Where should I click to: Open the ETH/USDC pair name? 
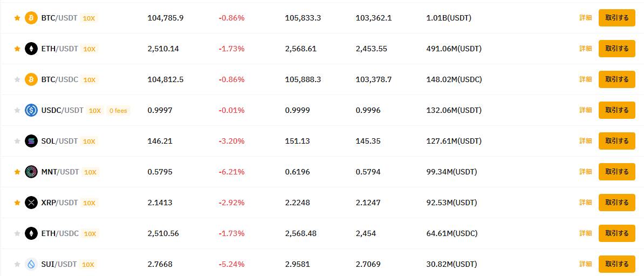pos(60,233)
